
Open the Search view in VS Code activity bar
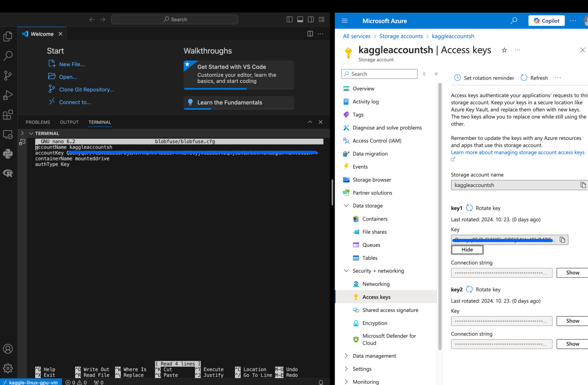pyautogui.click(x=8, y=56)
